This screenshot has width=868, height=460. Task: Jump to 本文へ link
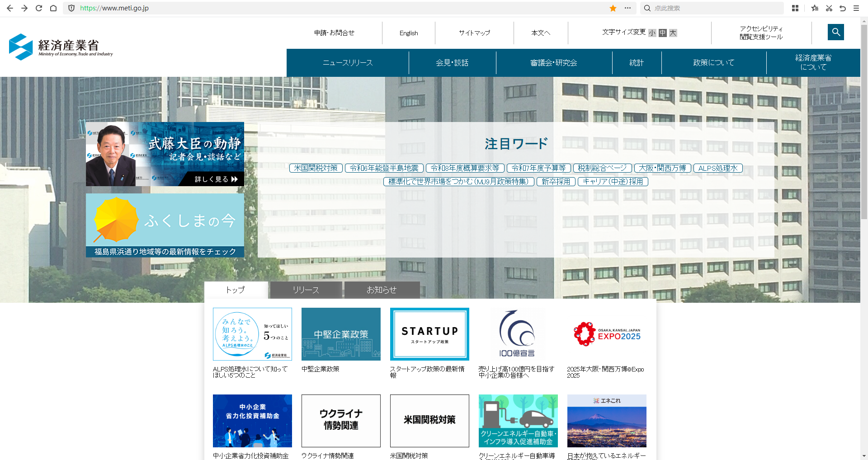[x=541, y=33]
